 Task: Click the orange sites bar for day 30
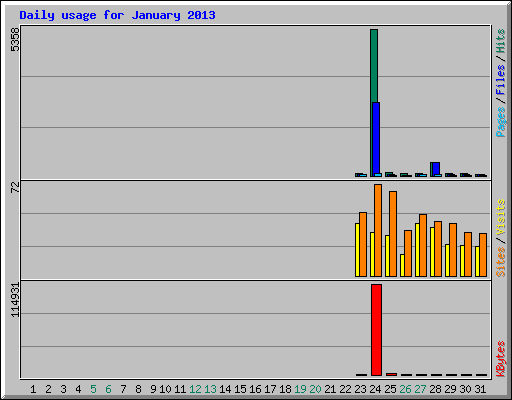(468, 254)
